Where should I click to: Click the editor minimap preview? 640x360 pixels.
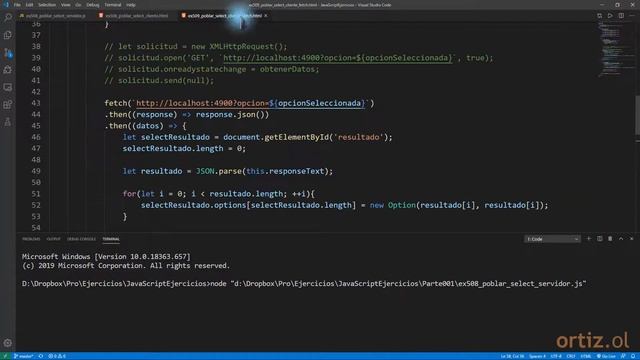(615, 49)
